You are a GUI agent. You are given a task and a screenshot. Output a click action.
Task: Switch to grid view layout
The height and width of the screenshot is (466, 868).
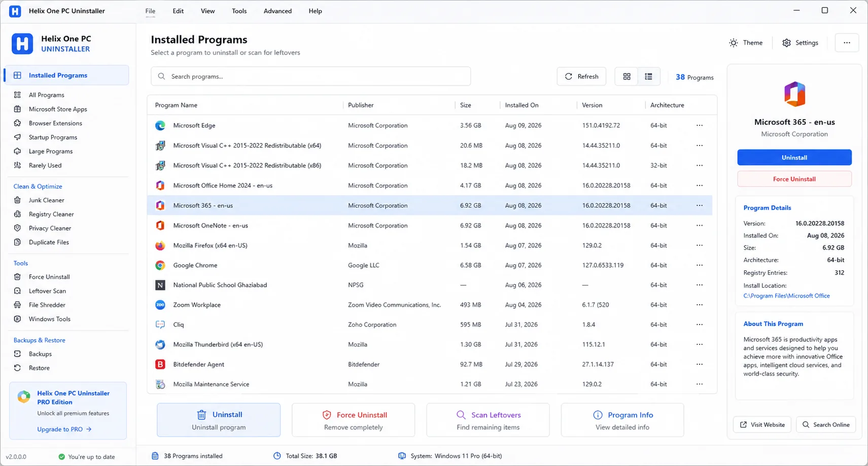[x=627, y=77]
